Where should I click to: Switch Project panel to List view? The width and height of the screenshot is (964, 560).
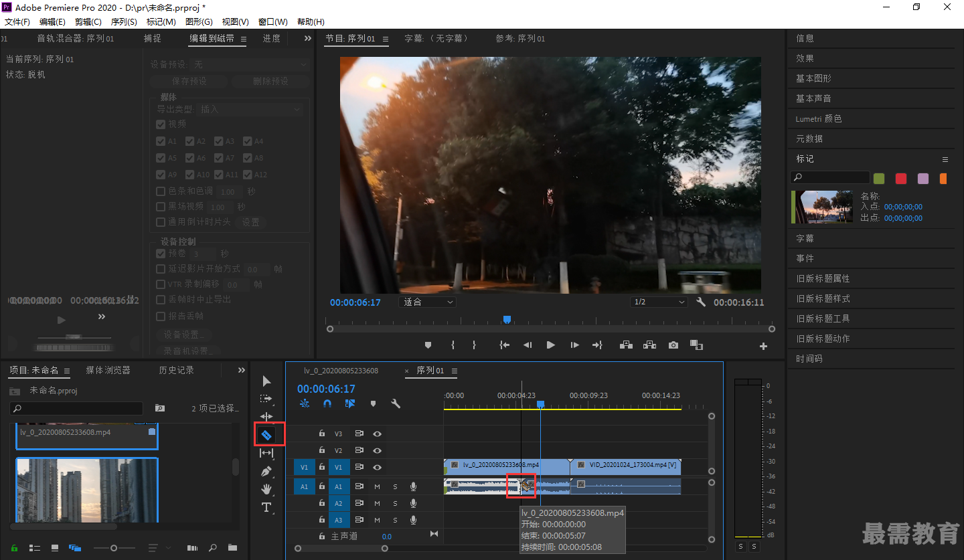point(34,548)
